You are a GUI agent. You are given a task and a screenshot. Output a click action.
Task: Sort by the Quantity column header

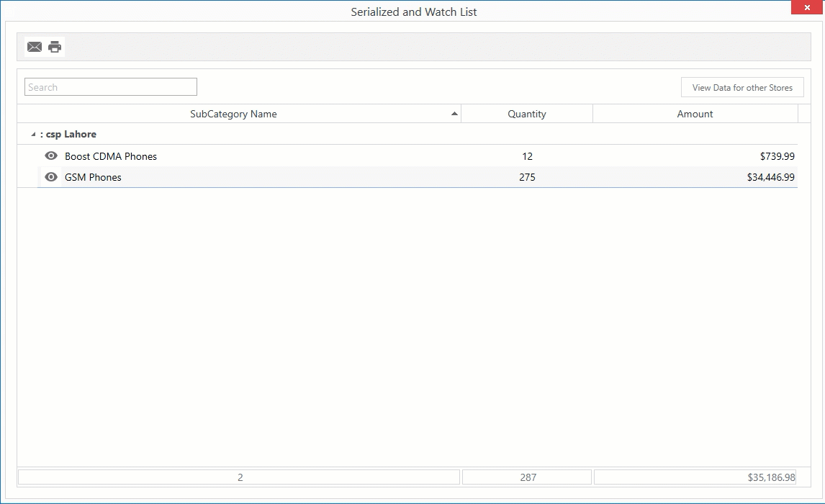click(526, 113)
